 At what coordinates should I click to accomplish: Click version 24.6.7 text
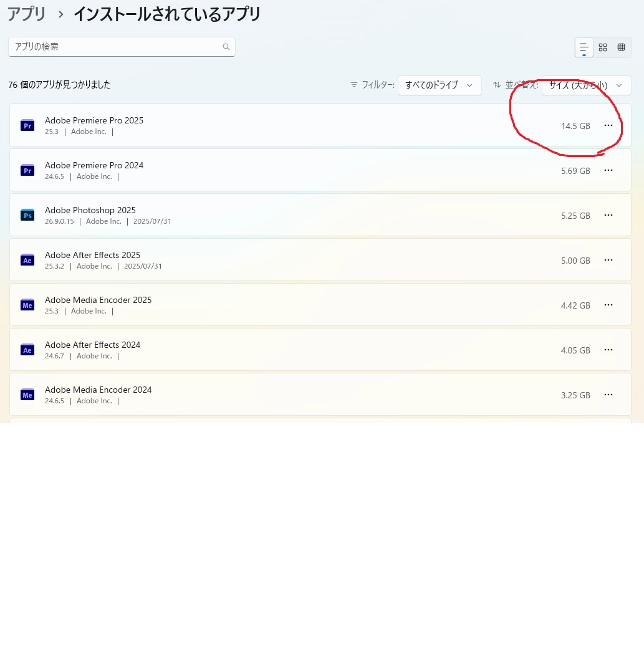[54, 356]
